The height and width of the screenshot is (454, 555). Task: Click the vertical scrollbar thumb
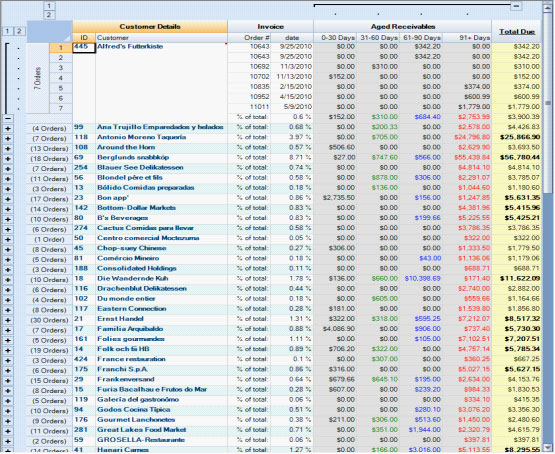point(547,103)
